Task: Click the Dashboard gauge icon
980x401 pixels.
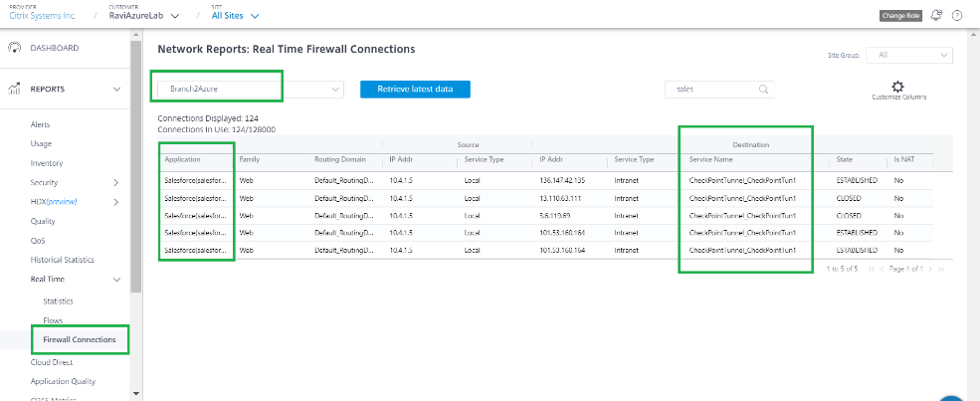Action: click(x=14, y=48)
